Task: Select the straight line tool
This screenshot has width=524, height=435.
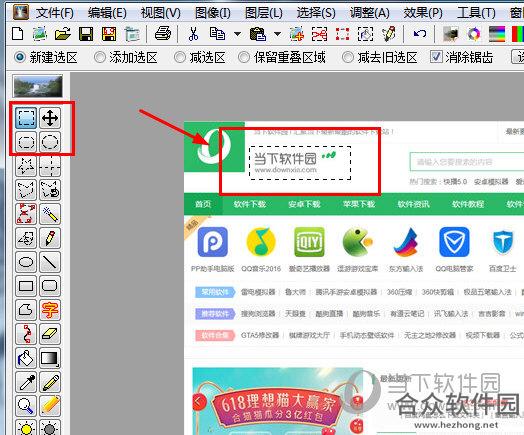Action: pos(50,262)
